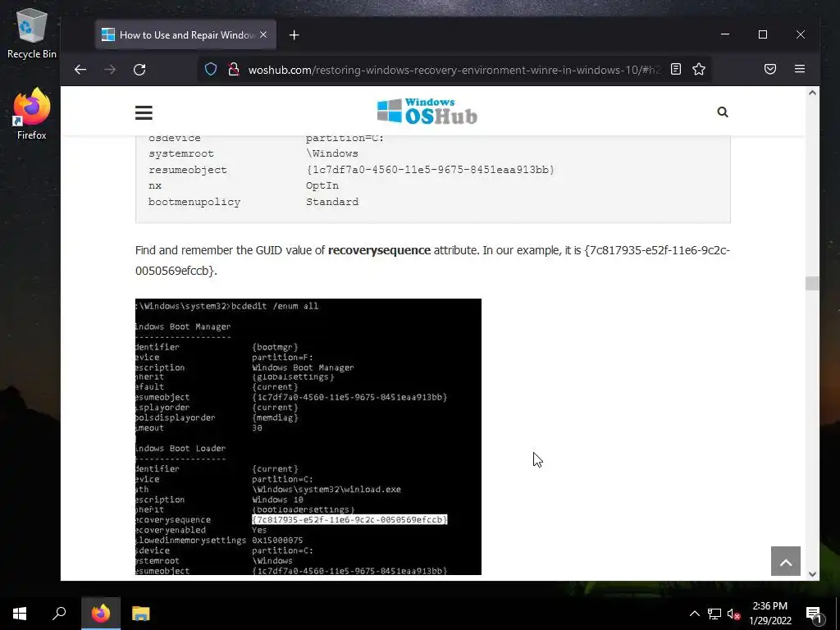Click the vertical scrollbar thumb
The image size is (840, 630).
812,283
